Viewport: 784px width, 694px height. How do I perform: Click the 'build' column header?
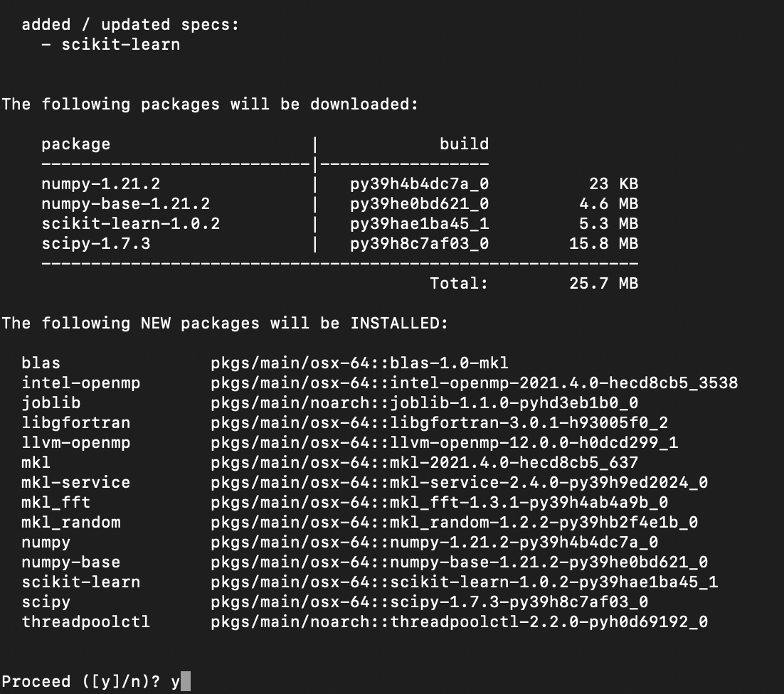[x=464, y=144]
